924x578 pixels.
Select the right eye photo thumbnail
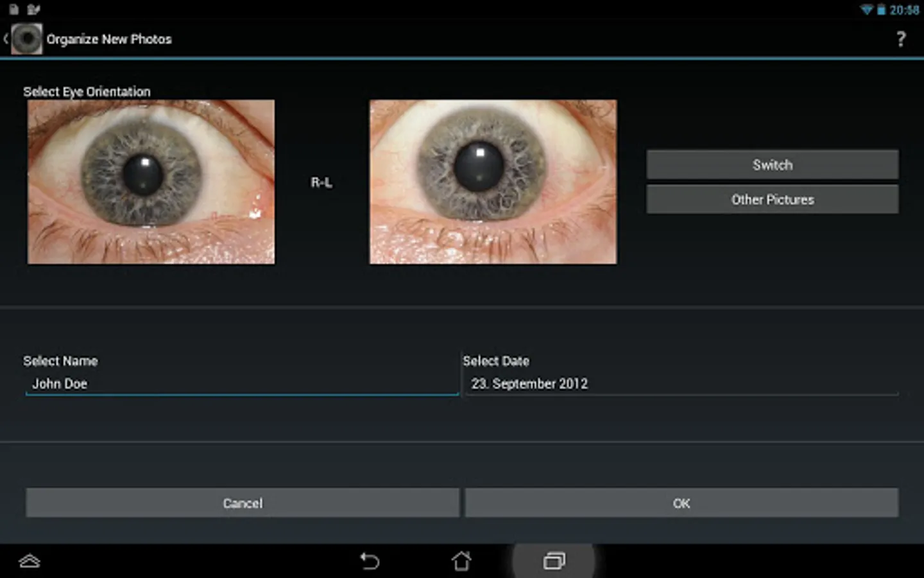tap(493, 182)
